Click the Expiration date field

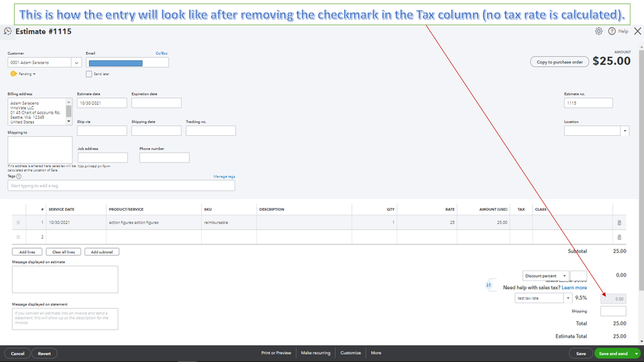157,103
